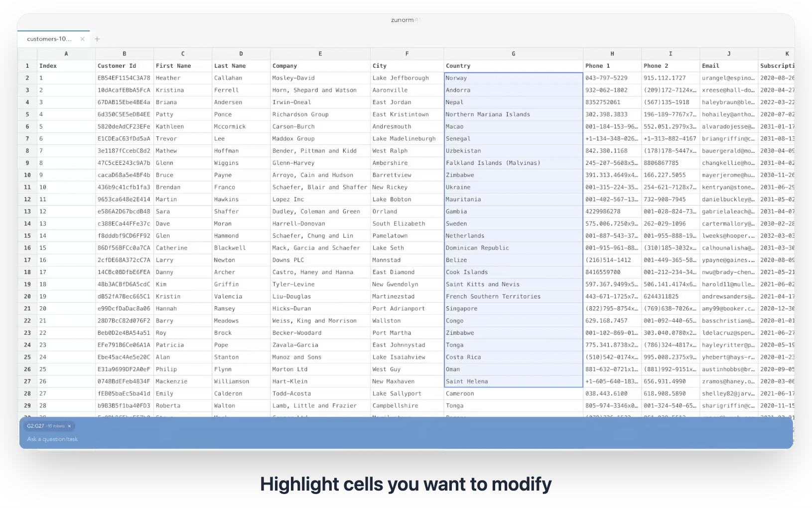Viewport: 812px width, 508px height.
Task: Click the Port Adrianport city cell
Action: [407, 309]
